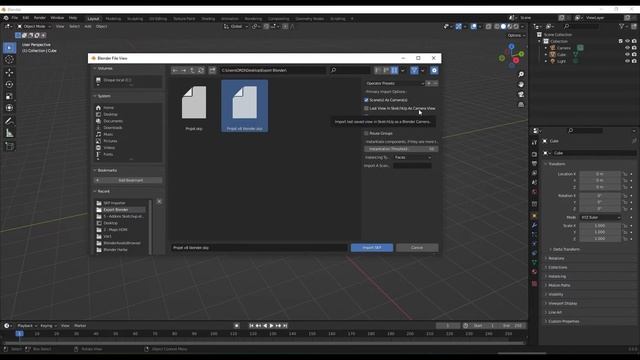
Task: Click the Location X value field
Action: 600,174
